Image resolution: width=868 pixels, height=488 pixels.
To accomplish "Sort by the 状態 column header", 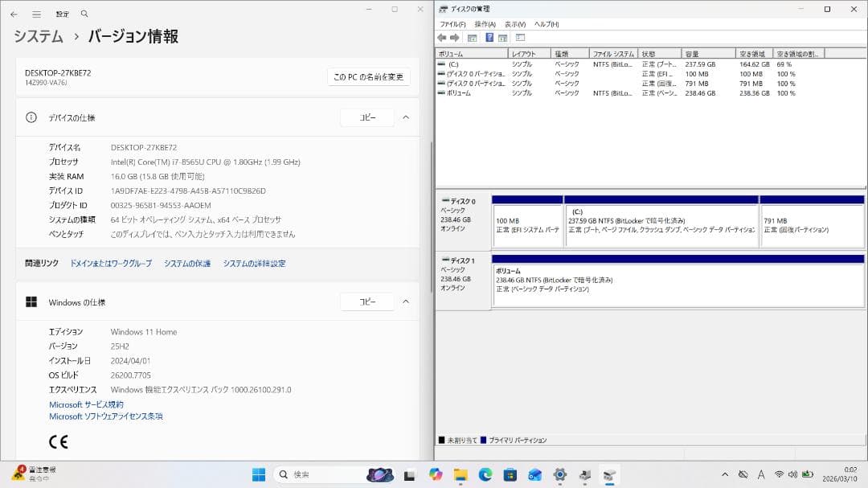I will (x=660, y=54).
